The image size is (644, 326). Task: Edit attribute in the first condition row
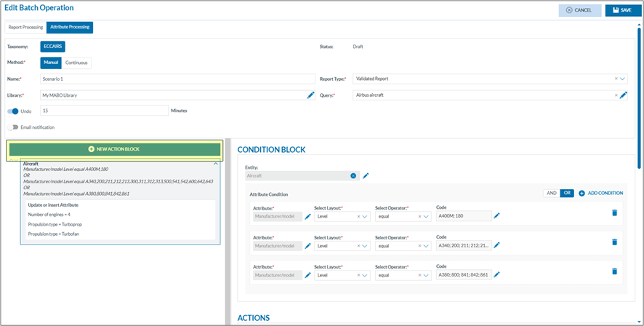(307, 216)
